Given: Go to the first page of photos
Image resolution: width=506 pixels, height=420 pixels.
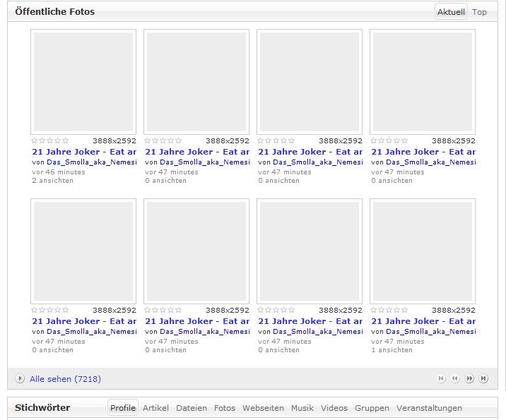Looking at the screenshot, I should coord(441,378).
